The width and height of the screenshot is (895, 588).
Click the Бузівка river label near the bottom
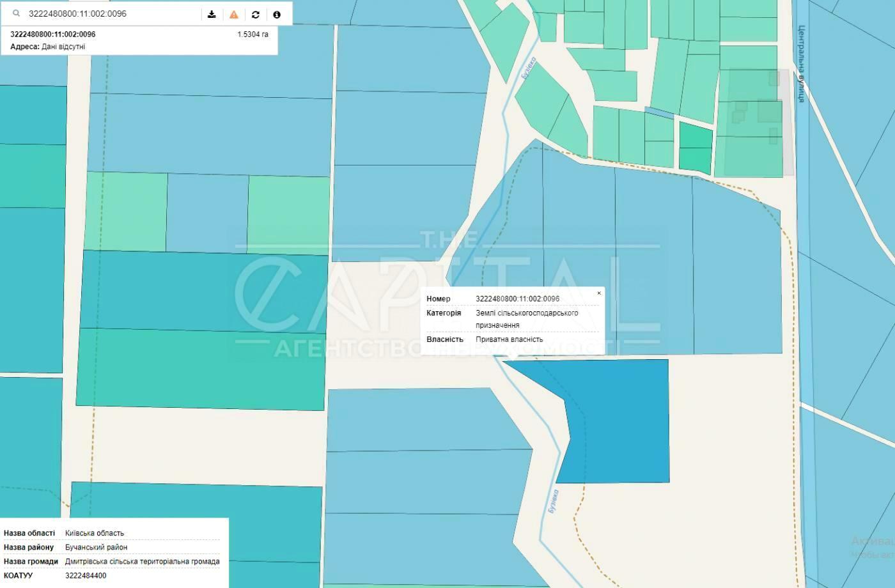click(x=554, y=500)
